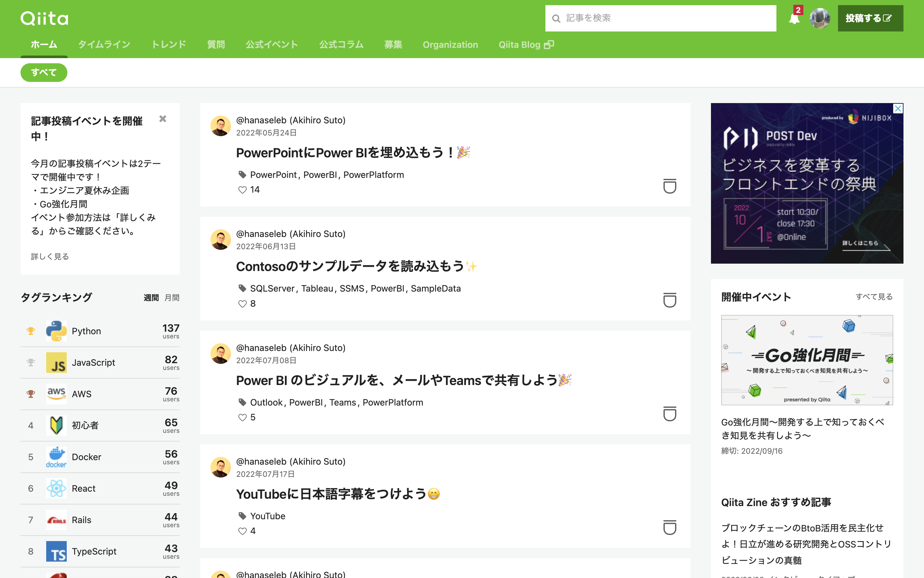Screen dimensions: 924x578
Task: Click the PowerPlatform tag on first article
Action: point(373,175)
